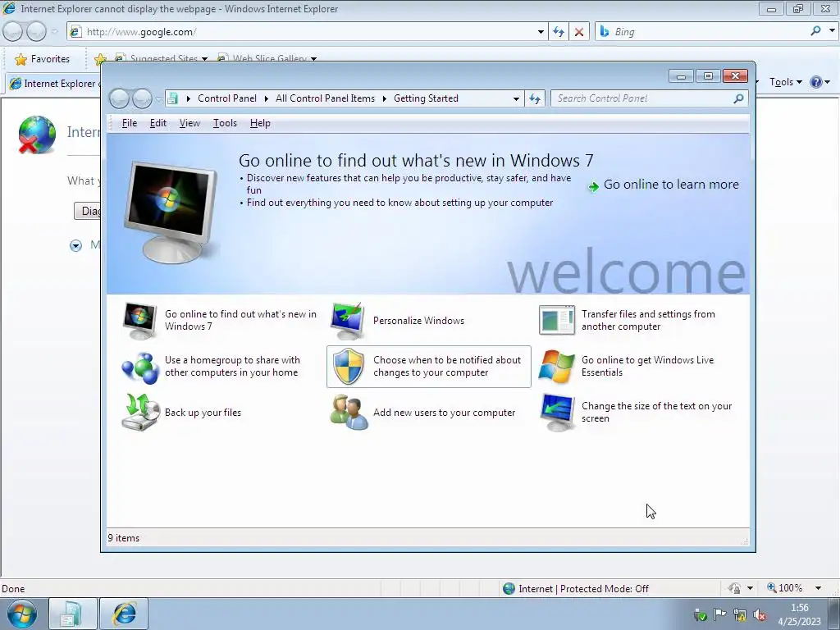This screenshot has width=840, height=630.
Task: Expand the Control Panel address bar history dropdown
Action: pyautogui.click(x=516, y=98)
